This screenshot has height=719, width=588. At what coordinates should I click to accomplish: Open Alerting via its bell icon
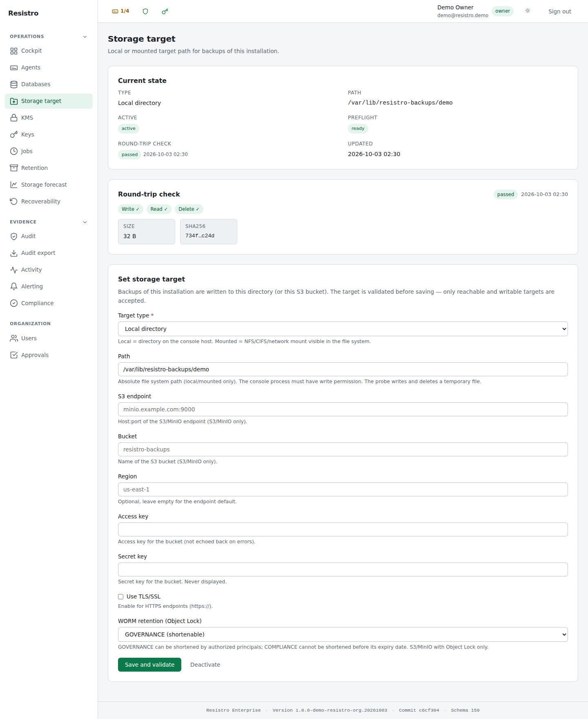coord(14,286)
